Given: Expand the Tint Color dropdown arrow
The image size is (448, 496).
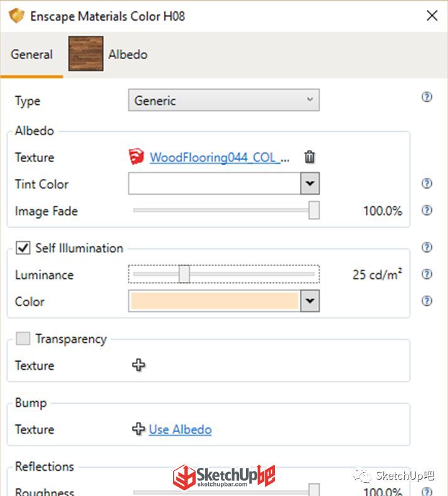Looking at the screenshot, I should point(310,183).
